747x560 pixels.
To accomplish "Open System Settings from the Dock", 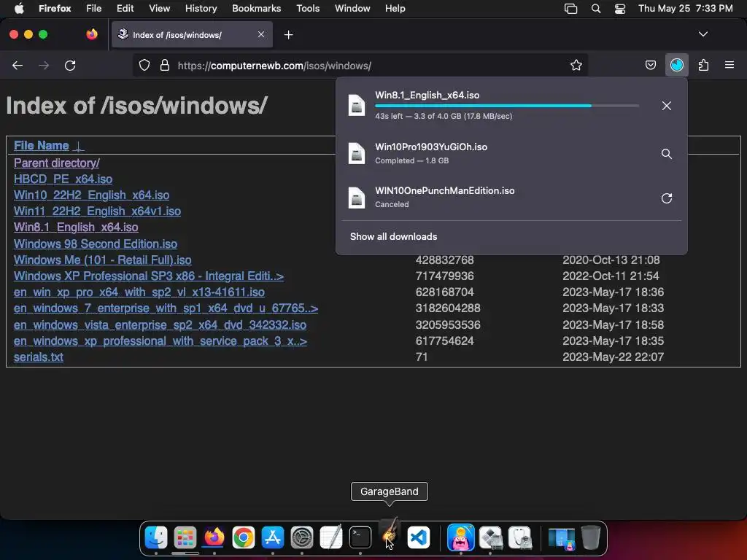I will point(301,537).
